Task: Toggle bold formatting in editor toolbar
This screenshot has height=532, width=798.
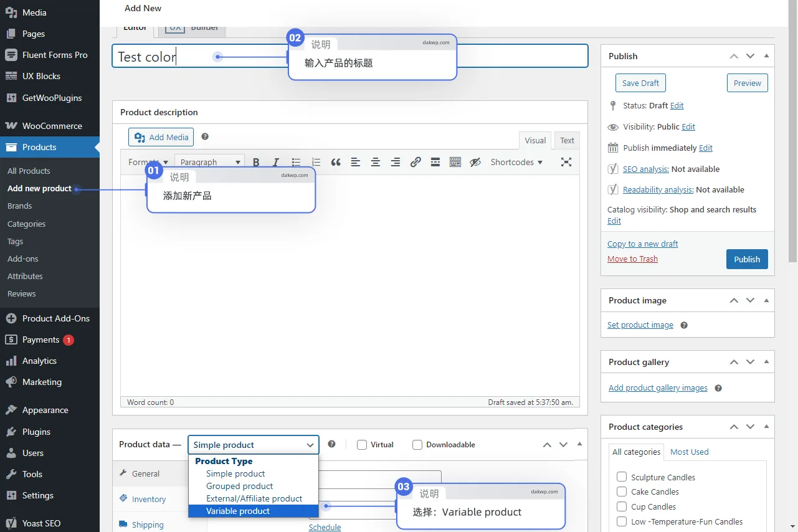Action: [256, 162]
